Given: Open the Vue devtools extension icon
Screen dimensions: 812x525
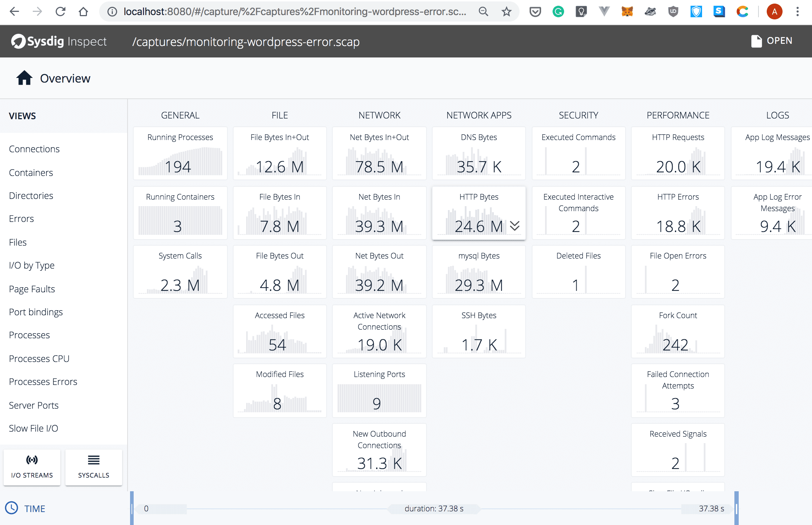Looking at the screenshot, I should tap(604, 12).
